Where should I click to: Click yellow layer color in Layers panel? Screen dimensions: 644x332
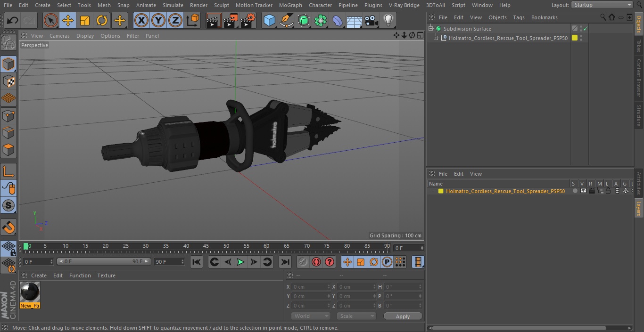[x=441, y=191]
